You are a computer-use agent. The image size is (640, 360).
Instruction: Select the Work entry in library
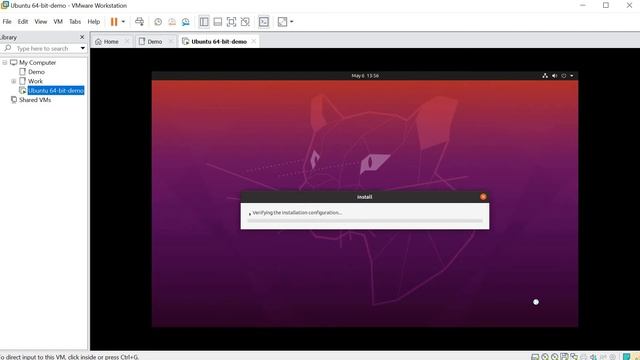[35, 81]
